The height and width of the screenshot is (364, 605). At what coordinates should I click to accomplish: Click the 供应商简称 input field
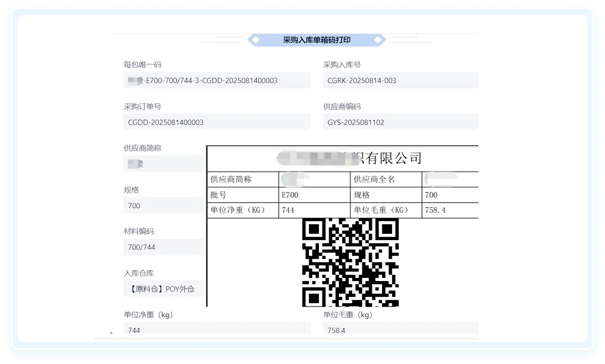(x=163, y=164)
